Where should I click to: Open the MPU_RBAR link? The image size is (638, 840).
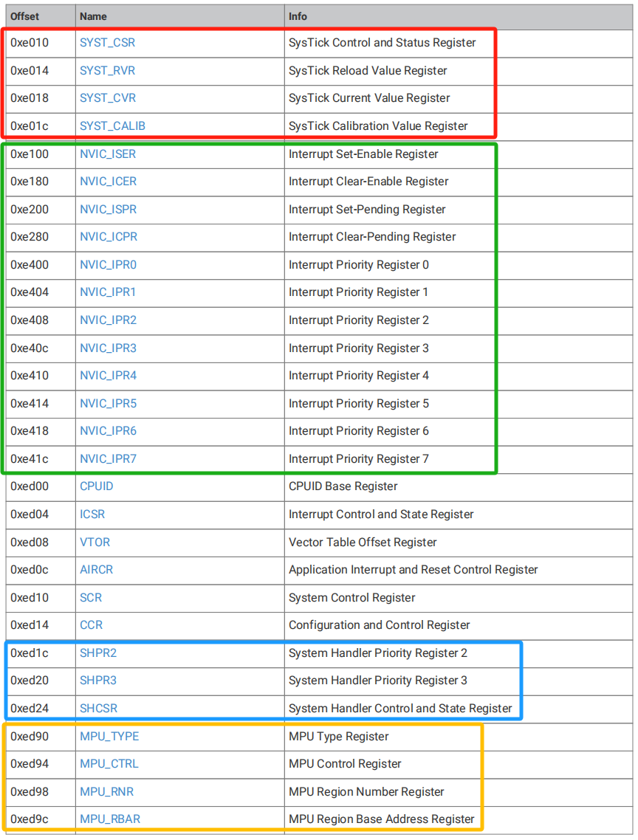[x=110, y=819]
